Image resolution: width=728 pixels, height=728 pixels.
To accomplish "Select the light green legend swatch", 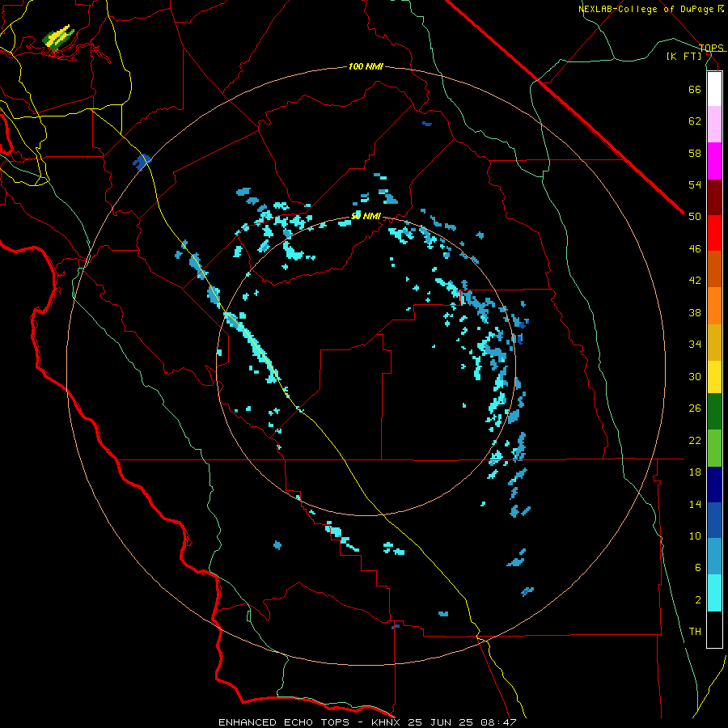I will [x=714, y=448].
